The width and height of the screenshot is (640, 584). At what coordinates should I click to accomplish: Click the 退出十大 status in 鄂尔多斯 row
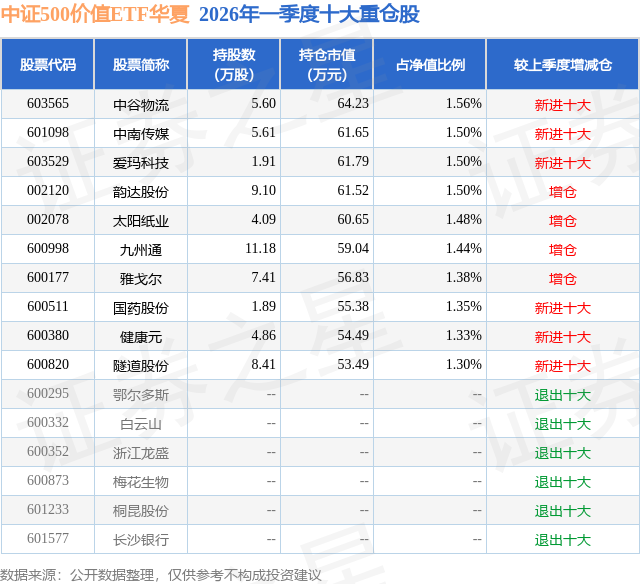point(563,395)
